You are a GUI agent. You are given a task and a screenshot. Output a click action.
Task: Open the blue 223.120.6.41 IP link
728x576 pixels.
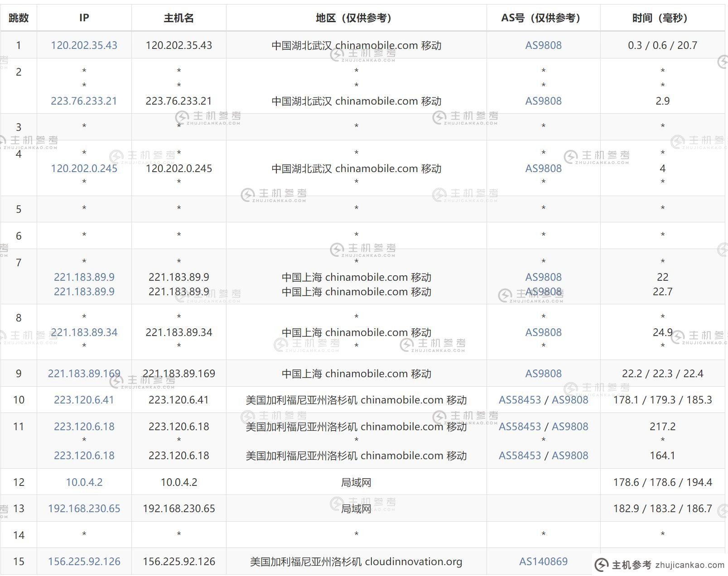coord(84,400)
